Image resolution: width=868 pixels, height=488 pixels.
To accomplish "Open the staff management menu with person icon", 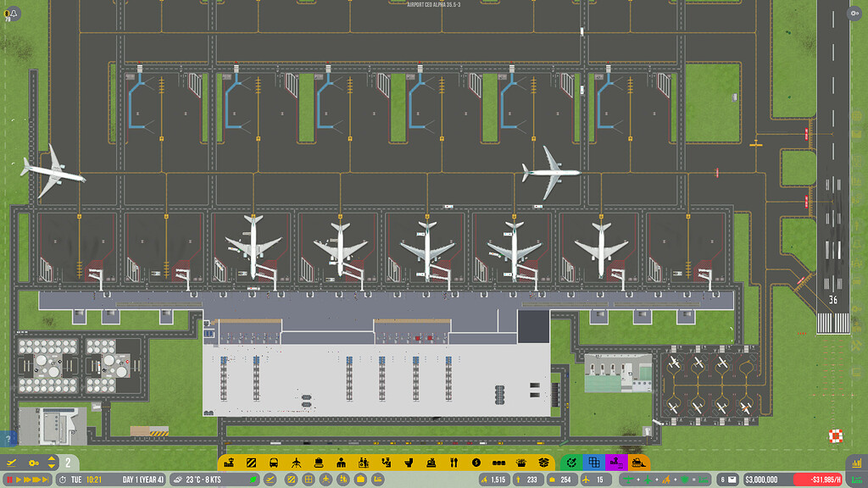I will (342, 462).
